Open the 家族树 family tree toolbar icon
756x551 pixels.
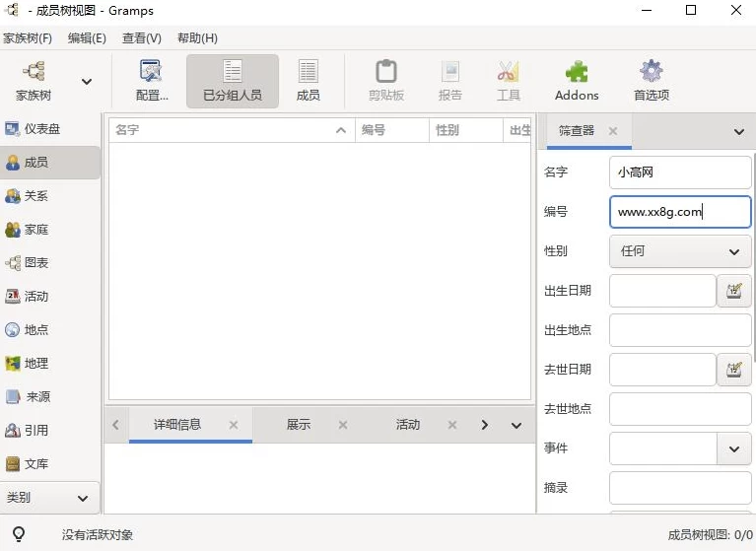34,81
